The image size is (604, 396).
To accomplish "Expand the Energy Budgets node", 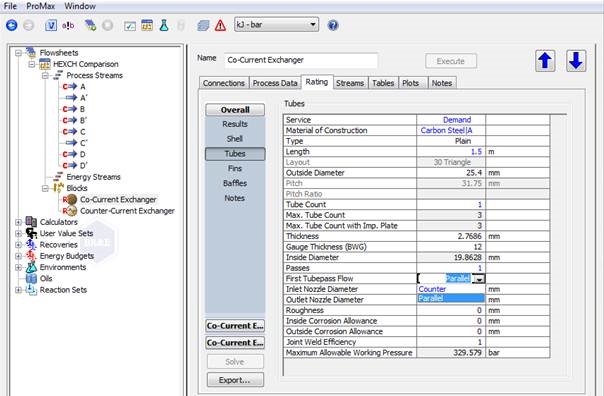I will point(18,256).
